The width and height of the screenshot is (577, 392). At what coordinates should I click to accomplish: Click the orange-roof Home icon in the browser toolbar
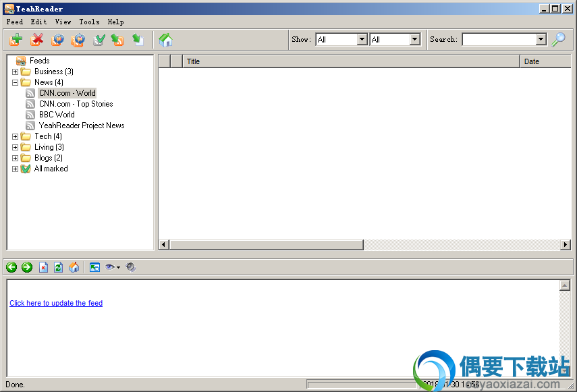point(74,267)
